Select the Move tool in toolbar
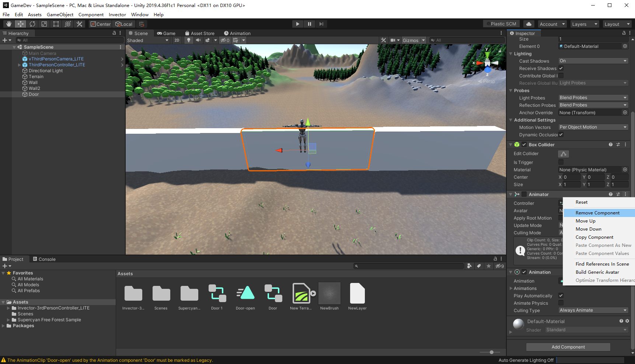The height and width of the screenshot is (364, 635). coord(21,24)
